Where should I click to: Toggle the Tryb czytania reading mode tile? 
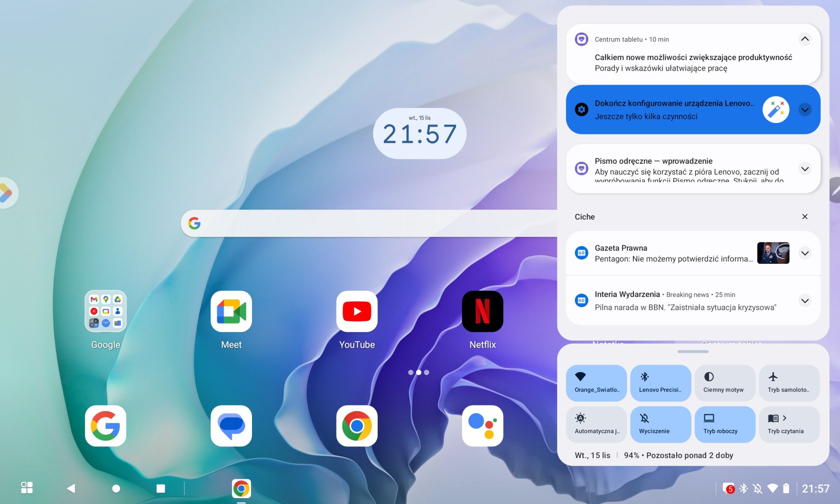tap(790, 424)
